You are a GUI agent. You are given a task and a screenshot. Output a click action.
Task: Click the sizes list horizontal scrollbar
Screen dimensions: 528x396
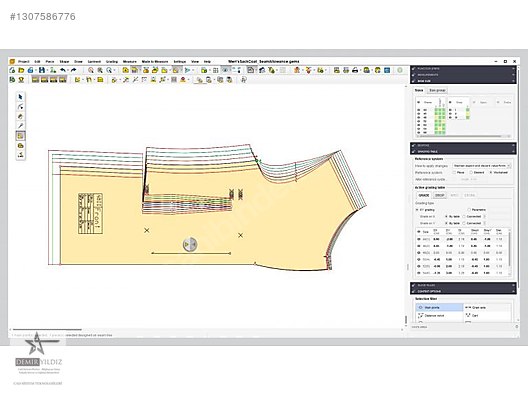(460, 136)
